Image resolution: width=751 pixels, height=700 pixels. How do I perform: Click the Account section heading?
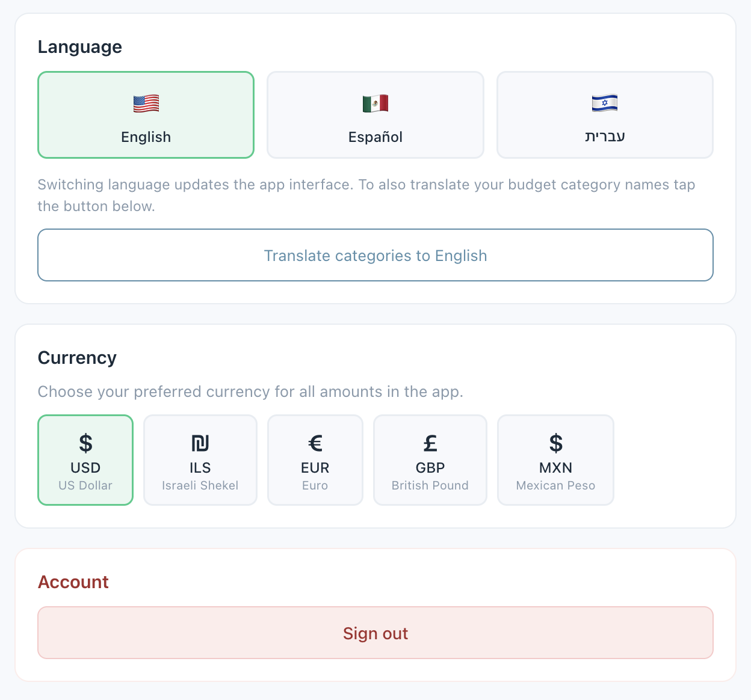(73, 582)
